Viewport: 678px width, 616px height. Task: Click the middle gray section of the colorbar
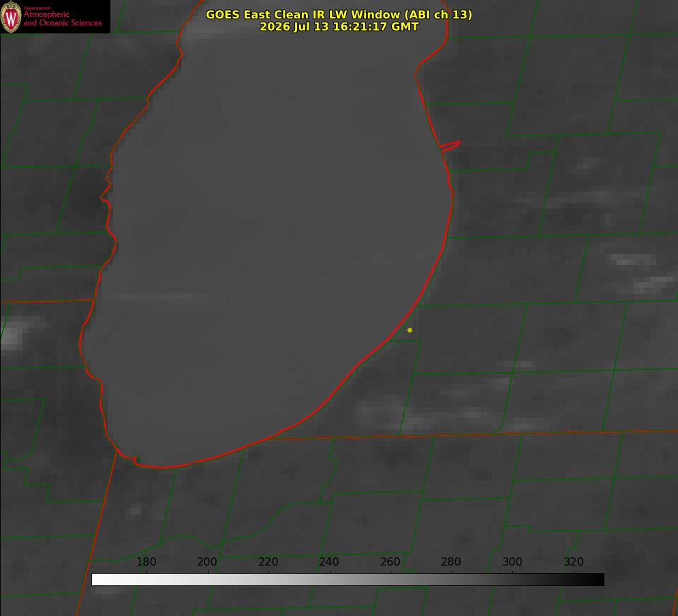coord(348,579)
